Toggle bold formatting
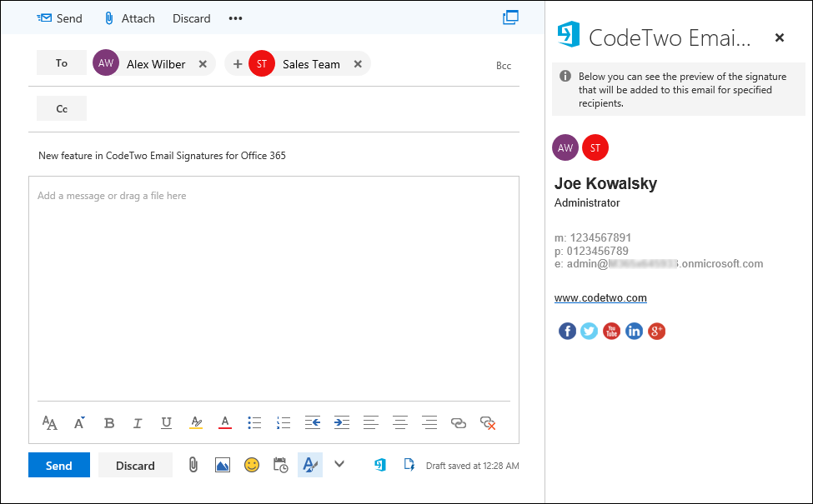 coord(109,423)
